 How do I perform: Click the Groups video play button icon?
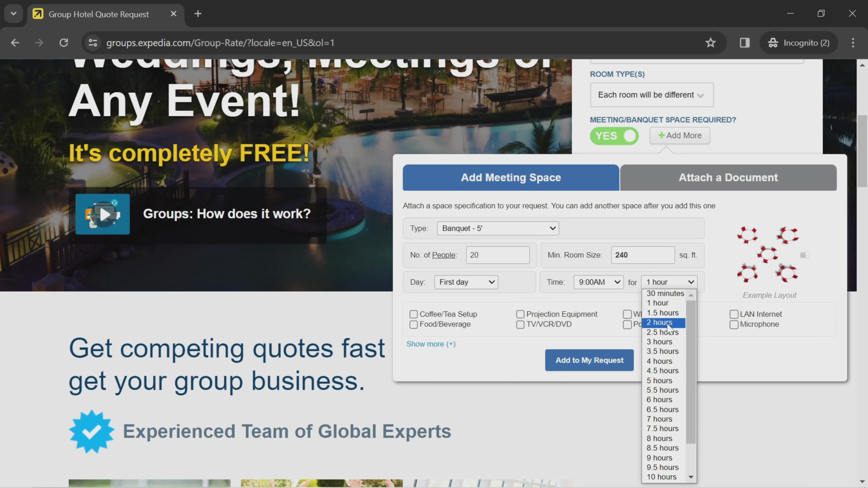point(104,214)
